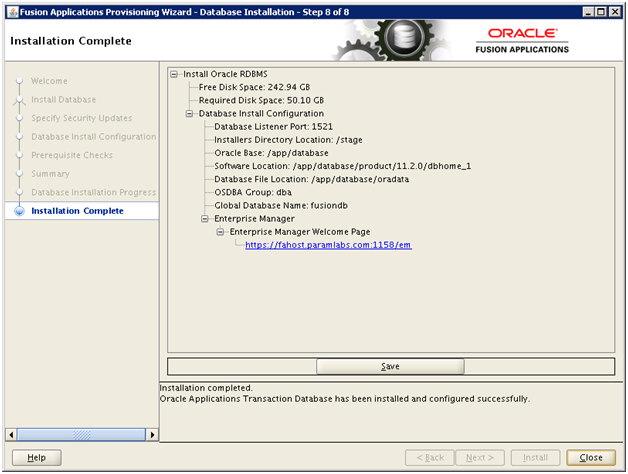Select the Prerequisite Checks step
Viewport: 628px width, 474px height.
[72, 155]
